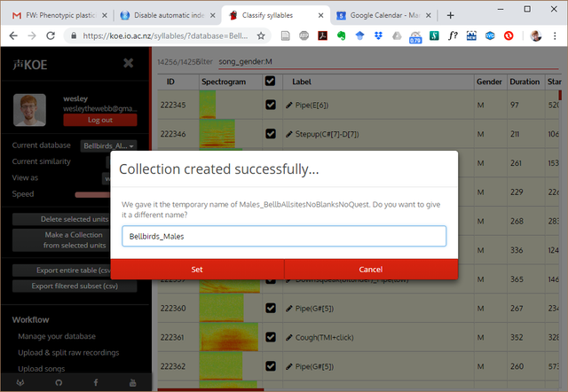Open Upload & split raw recordings link
568x392 pixels.
[x=68, y=353]
